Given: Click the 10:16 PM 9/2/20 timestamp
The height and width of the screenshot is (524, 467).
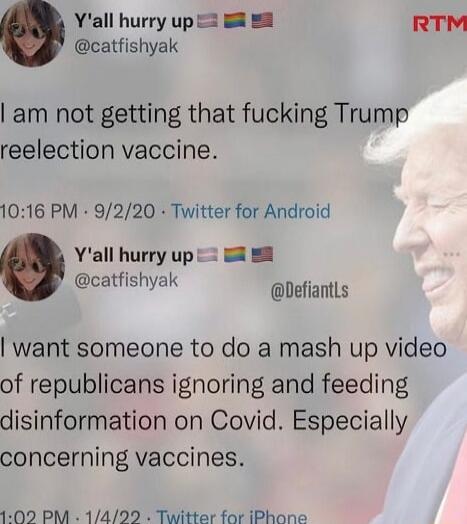Looking at the screenshot, I should pos(78,212).
